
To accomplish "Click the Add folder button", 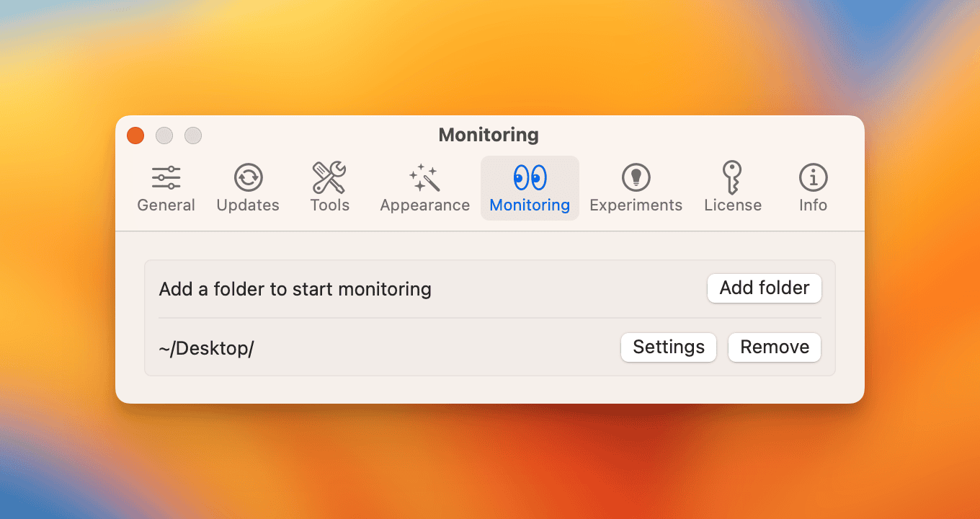I will 764,288.
